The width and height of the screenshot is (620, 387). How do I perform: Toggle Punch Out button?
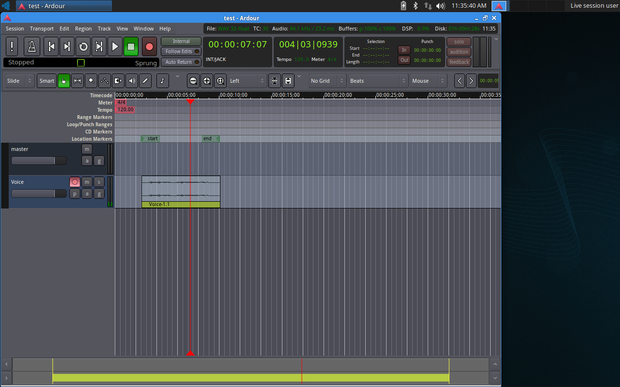pos(404,60)
